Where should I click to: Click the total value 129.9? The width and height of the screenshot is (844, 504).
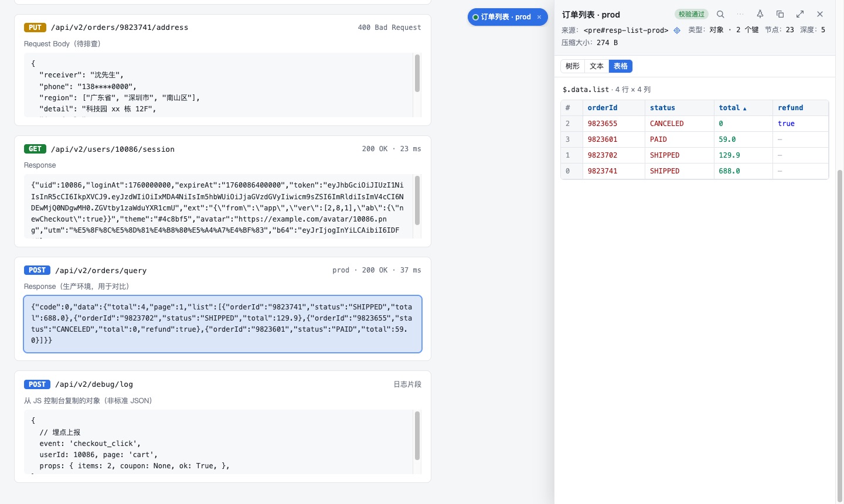729,155
